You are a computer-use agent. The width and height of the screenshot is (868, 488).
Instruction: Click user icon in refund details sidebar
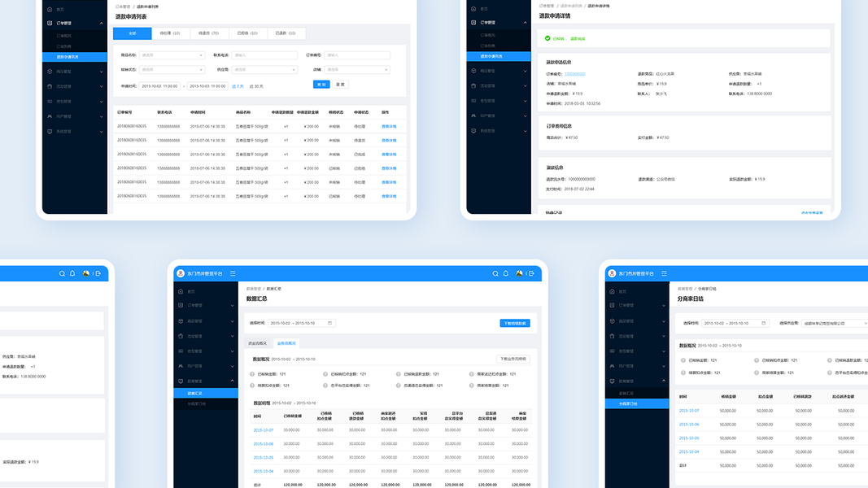[x=473, y=115]
